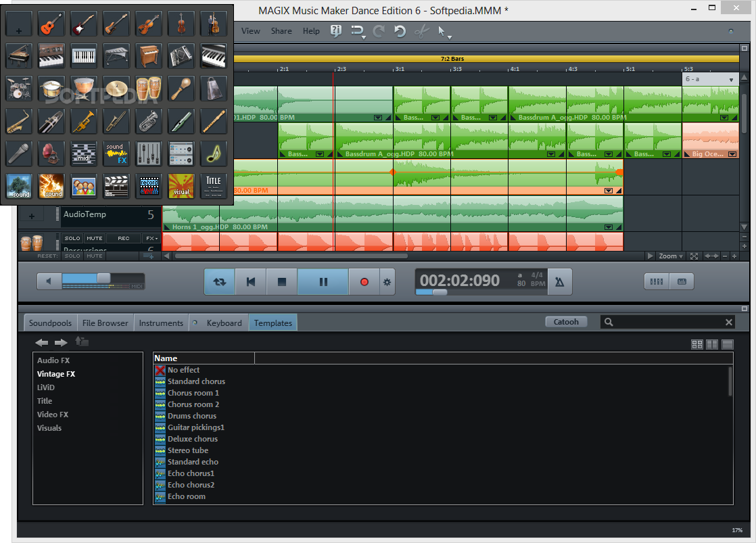Select the TITLE track icon
This screenshot has height=543, width=756.
coord(214,186)
